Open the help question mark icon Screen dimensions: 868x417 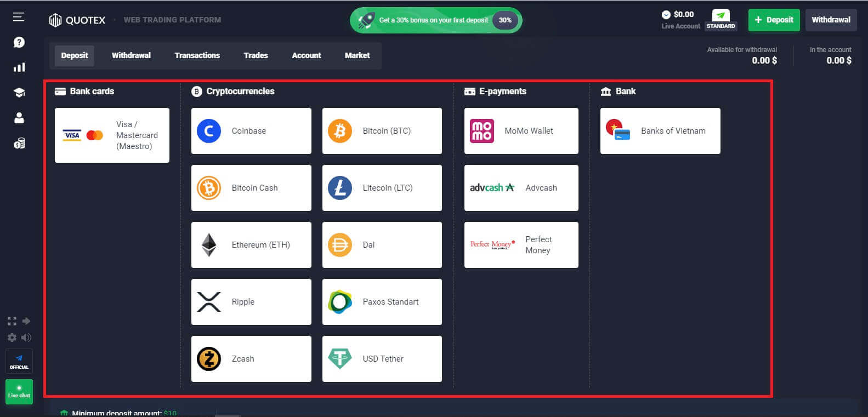click(19, 42)
